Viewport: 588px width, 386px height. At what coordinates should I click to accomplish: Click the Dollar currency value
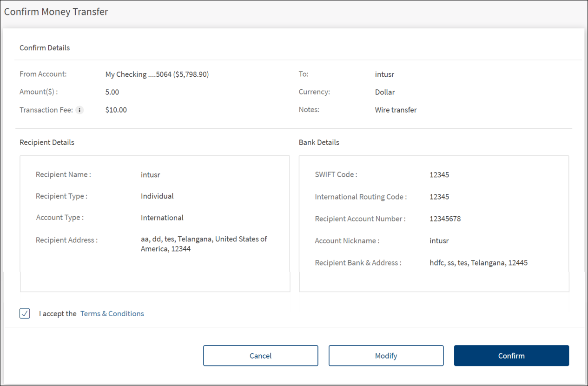[x=385, y=92]
